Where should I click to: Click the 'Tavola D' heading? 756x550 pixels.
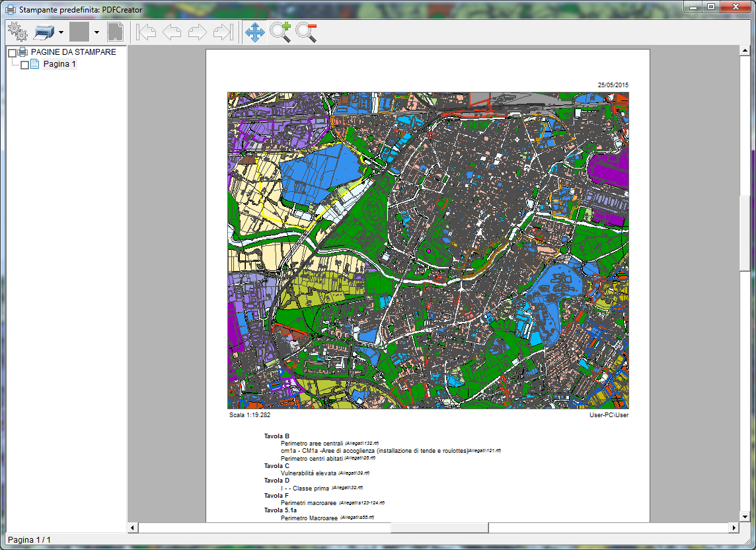(277, 481)
